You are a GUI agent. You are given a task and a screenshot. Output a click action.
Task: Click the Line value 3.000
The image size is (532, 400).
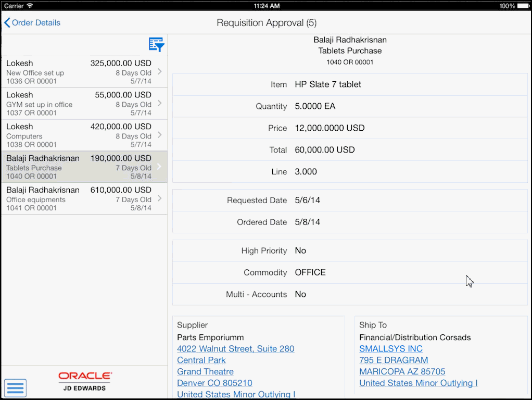306,171
